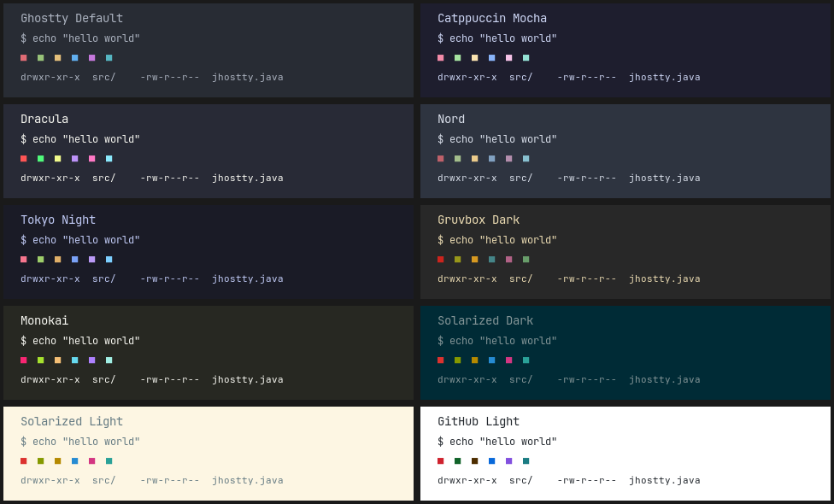The height and width of the screenshot is (504, 834).
Task: Pick the red swatch in Solarized Dark
Action: click(440, 360)
